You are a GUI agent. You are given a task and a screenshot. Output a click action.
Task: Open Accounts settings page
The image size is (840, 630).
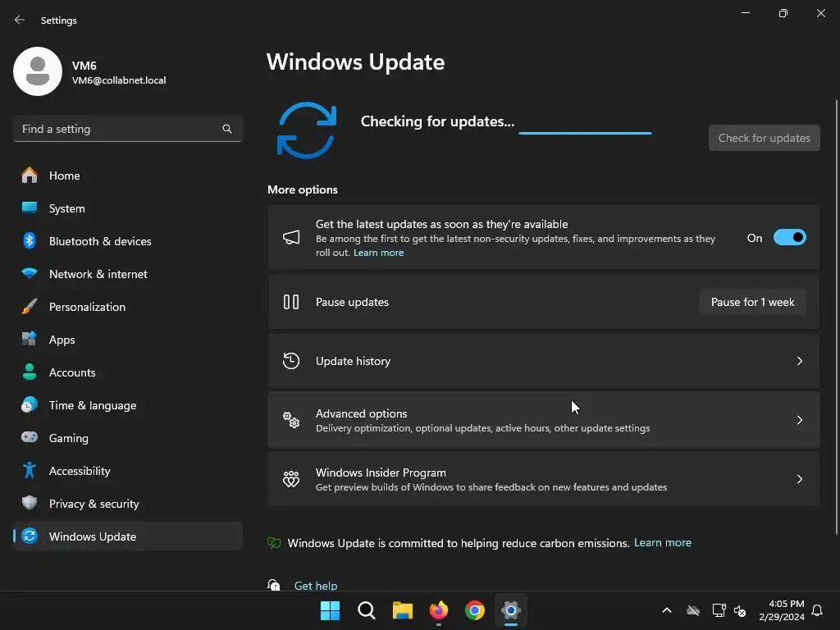click(x=128, y=372)
